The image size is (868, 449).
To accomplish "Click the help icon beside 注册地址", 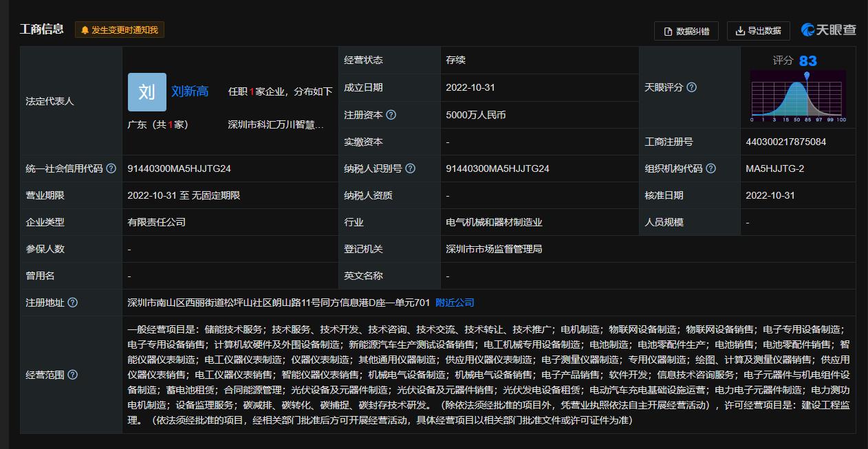I will tap(73, 303).
